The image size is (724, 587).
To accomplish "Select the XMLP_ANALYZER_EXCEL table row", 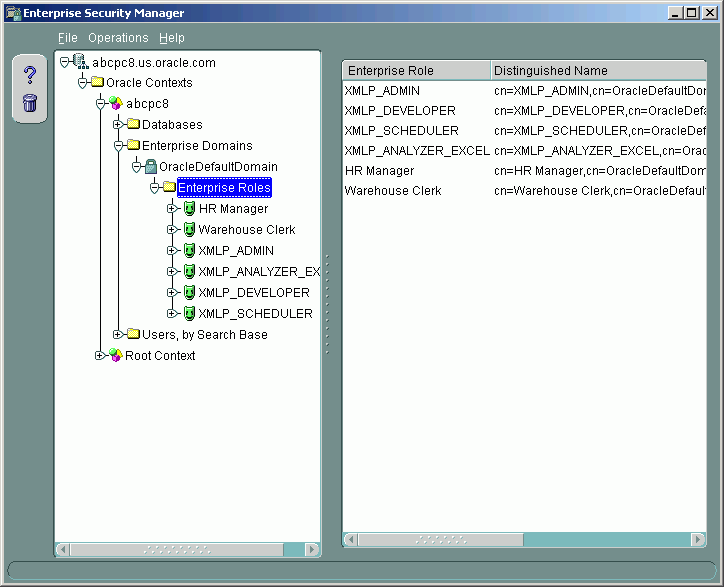I will [x=525, y=151].
